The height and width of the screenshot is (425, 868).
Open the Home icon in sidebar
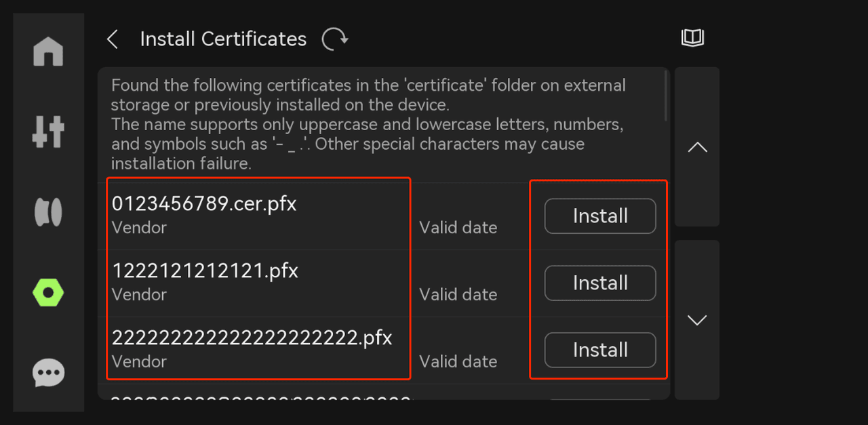click(48, 52)
